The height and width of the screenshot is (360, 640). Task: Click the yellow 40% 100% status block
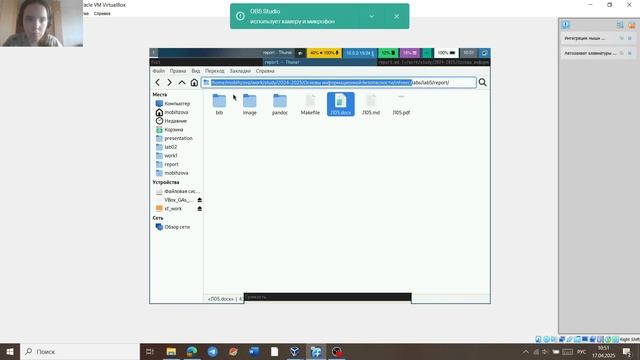[324, 53]
